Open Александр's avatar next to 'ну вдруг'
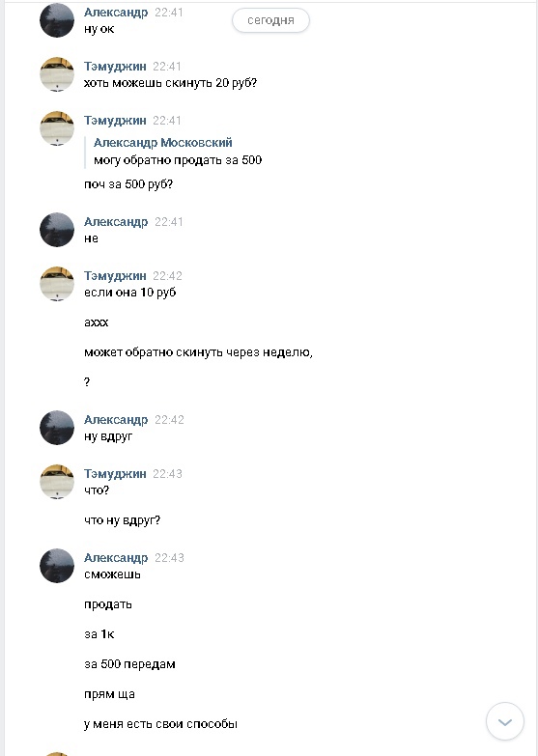The image size is (538, 756). [x=57, y=428]
